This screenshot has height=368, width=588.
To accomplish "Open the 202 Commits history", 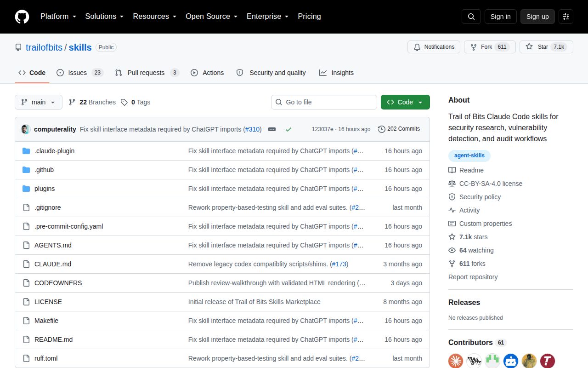I will pos(399,129).
